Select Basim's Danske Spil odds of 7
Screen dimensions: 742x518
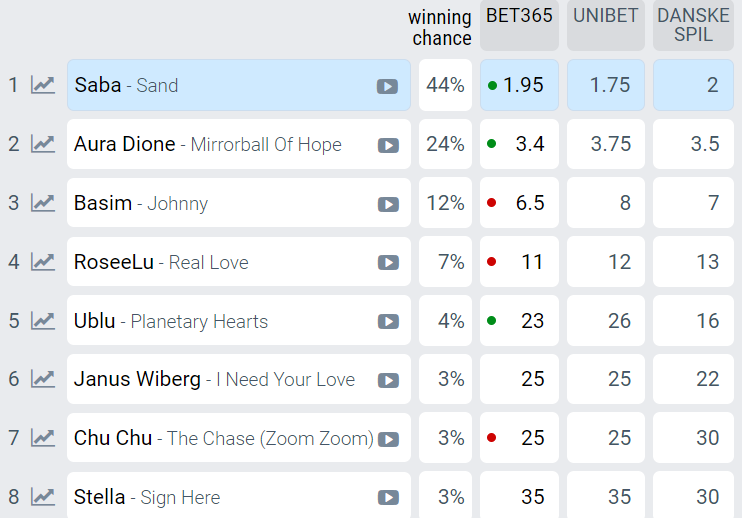point(693,202)
